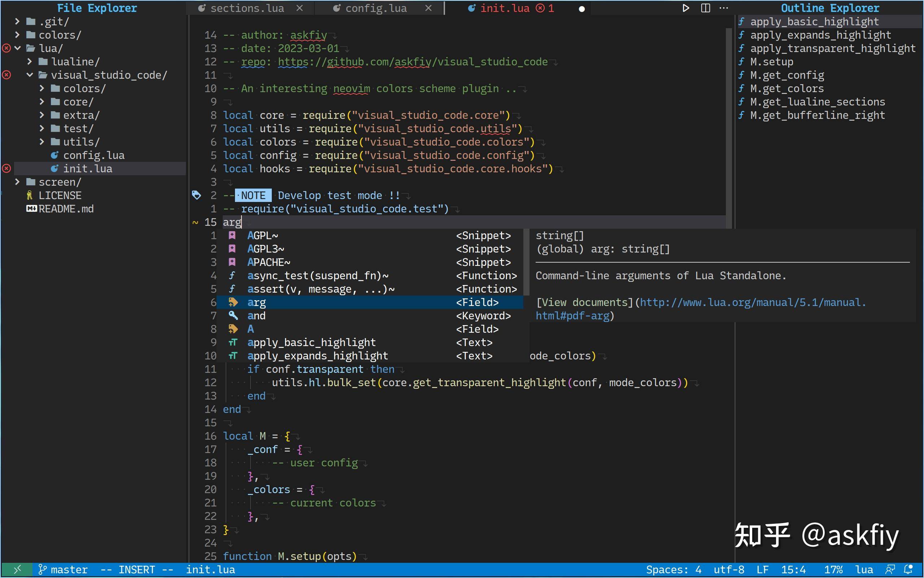The image size is (924, 578).
Task: Click the feedback person icon in status bar
Action: coord(890,570)
